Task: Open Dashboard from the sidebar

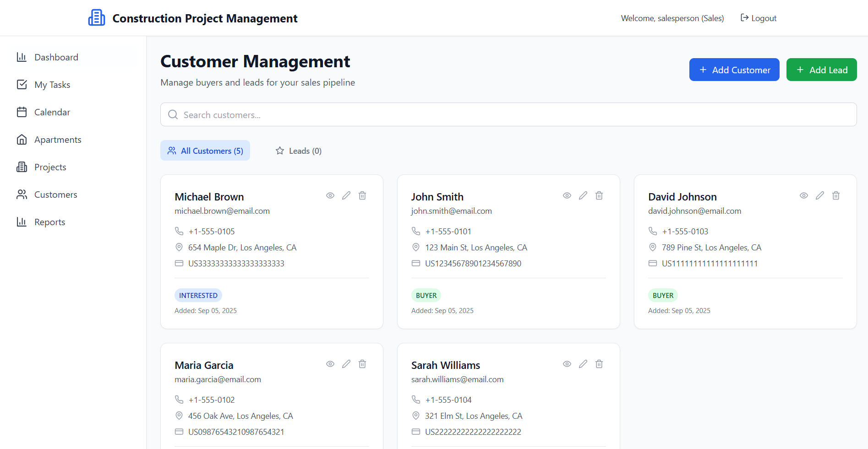Action: [56, 57]
